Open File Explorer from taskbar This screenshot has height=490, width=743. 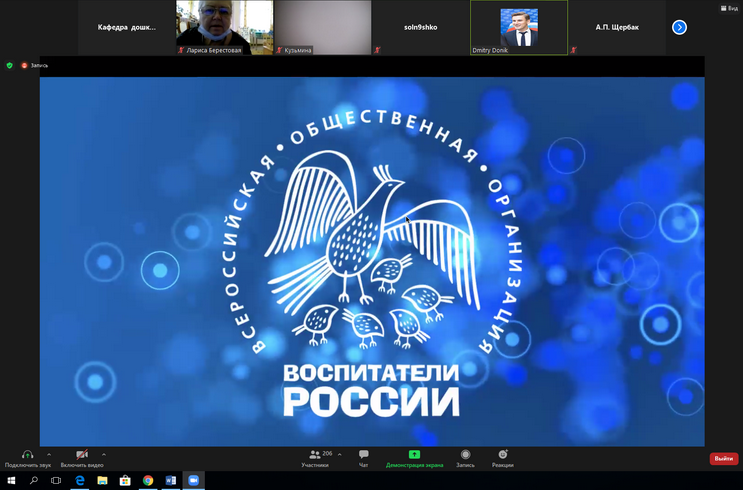(x=102, y=481)
